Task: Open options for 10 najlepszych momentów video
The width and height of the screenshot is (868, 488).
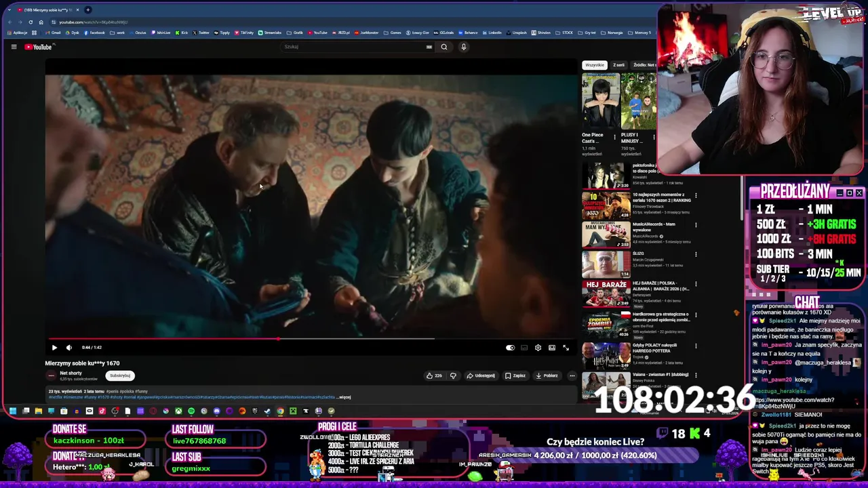Action: pyautogui.click(x=696, y=196)
